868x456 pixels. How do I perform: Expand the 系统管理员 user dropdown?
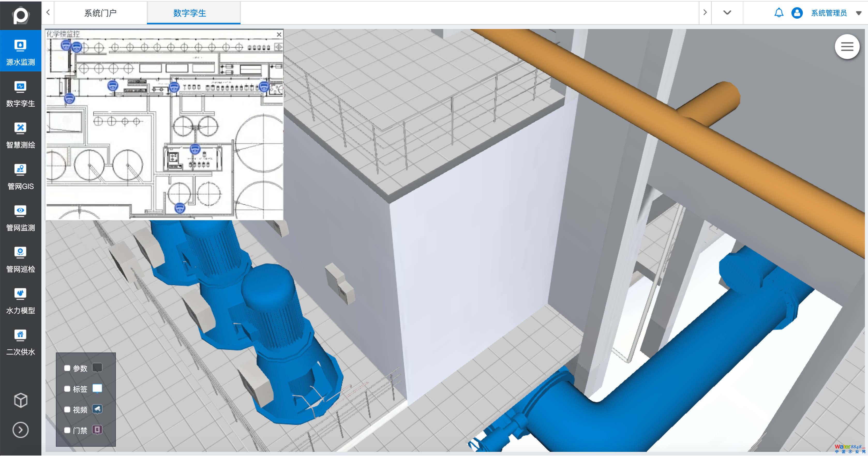pyautogui.click(x=859, y=13)
